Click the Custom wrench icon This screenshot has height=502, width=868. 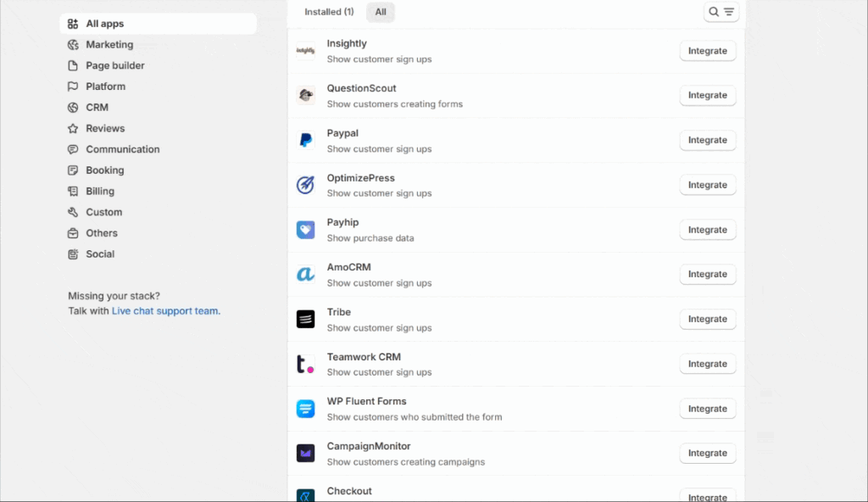tap(73, 212)
